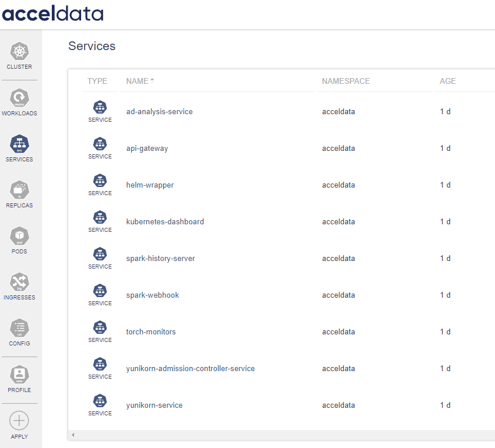Open the Profile section
This screenshot has height=448, width=495.
(x=19, y=379)
